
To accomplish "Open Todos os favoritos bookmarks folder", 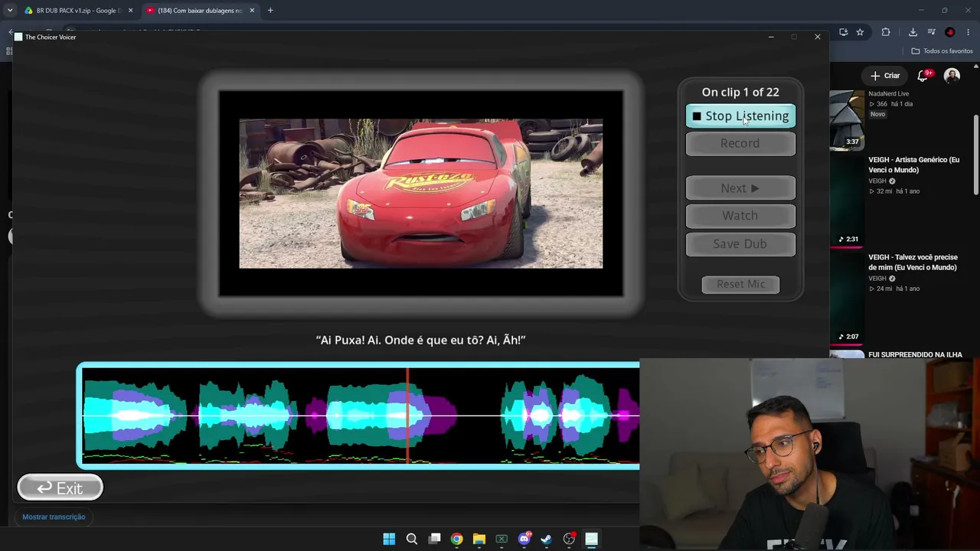I will coord(942,51).
